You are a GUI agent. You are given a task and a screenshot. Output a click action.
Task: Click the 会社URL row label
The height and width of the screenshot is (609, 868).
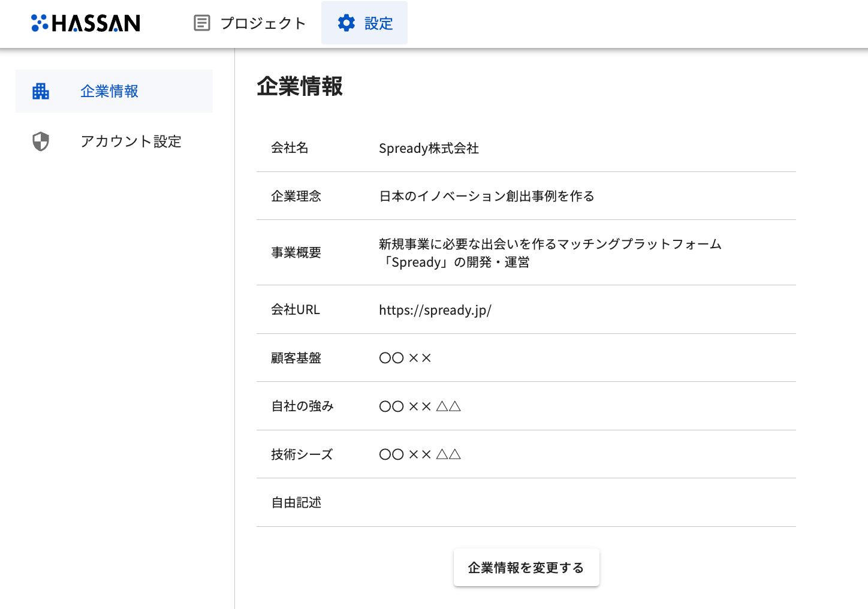click(x=296, y=310)
